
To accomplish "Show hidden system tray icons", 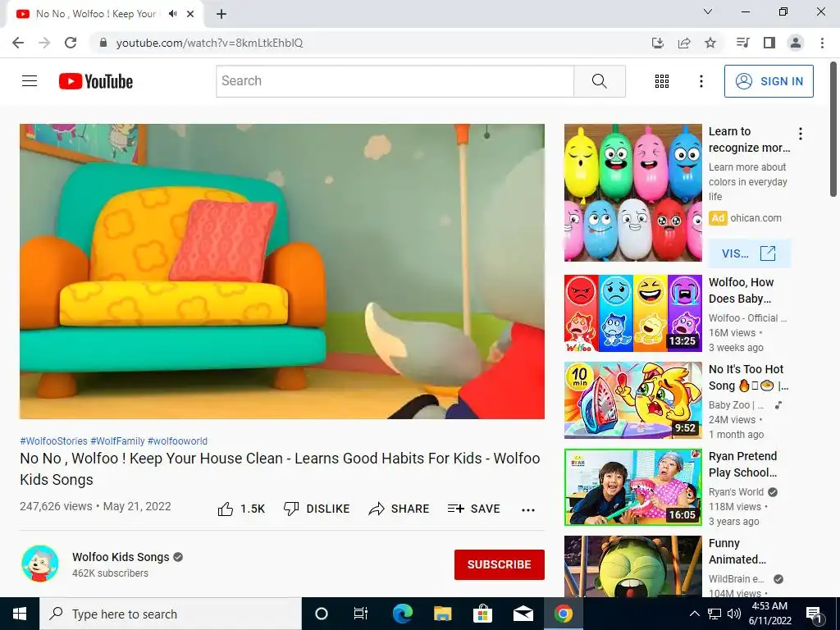I will (x=694, y=614).
